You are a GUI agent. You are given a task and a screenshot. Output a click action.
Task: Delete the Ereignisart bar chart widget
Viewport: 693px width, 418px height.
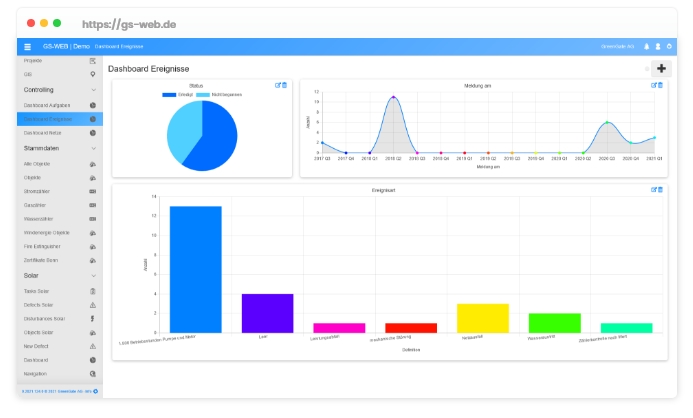pyautogui.click(x=660, y=189)
